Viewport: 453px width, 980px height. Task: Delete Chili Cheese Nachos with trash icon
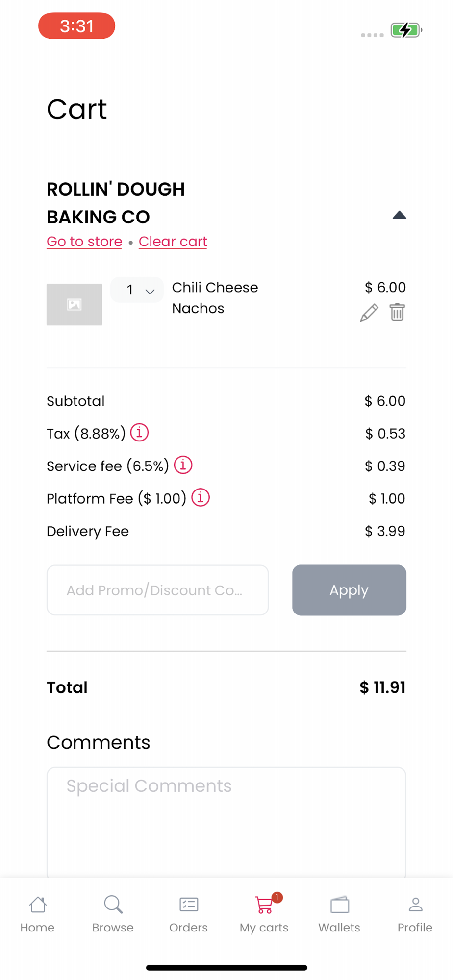pos(397,312)
